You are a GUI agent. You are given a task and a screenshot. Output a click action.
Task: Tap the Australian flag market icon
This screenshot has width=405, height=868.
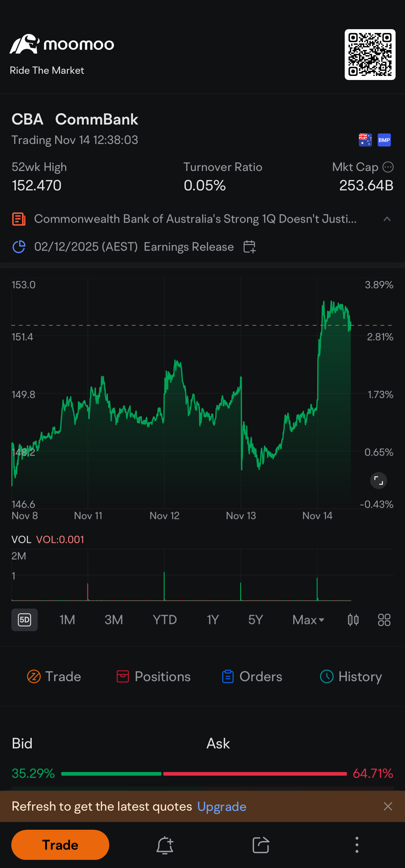click(365, 140)
